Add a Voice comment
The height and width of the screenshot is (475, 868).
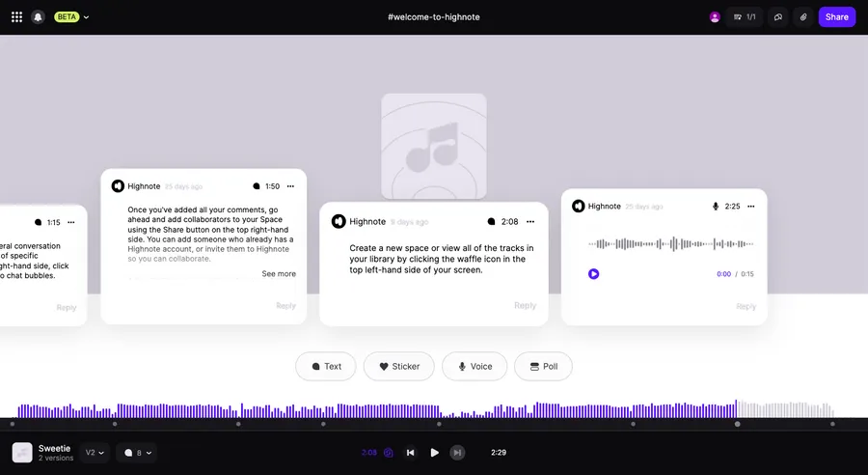tap(475, 366)
